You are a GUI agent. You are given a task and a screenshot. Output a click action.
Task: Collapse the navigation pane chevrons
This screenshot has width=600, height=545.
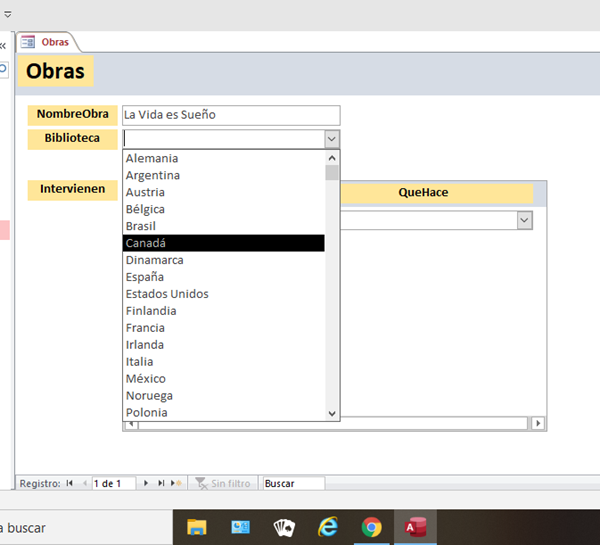[3, 46]
